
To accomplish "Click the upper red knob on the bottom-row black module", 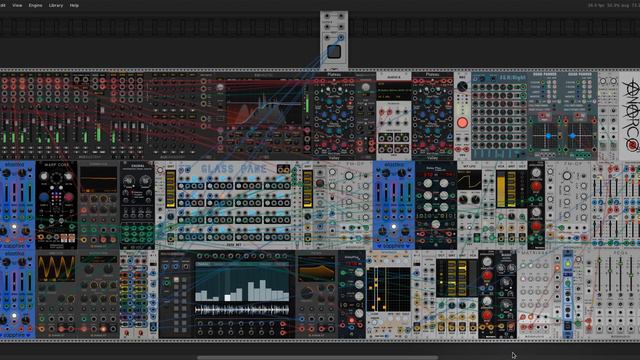I will pos(487,276).
